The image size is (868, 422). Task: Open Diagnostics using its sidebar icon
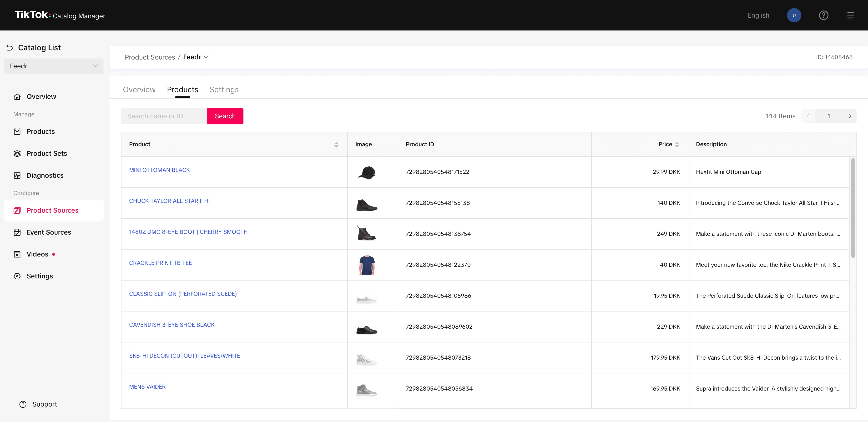[x=18, y=175]
